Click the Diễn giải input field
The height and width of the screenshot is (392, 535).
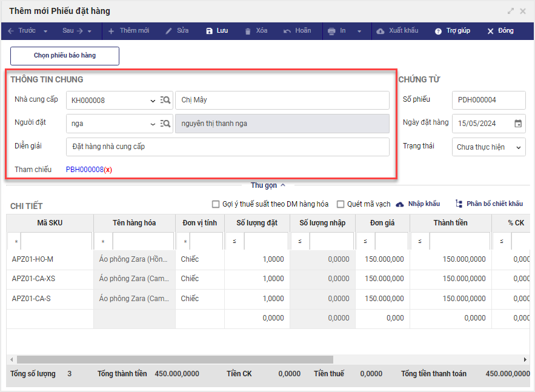click(227, 147)
